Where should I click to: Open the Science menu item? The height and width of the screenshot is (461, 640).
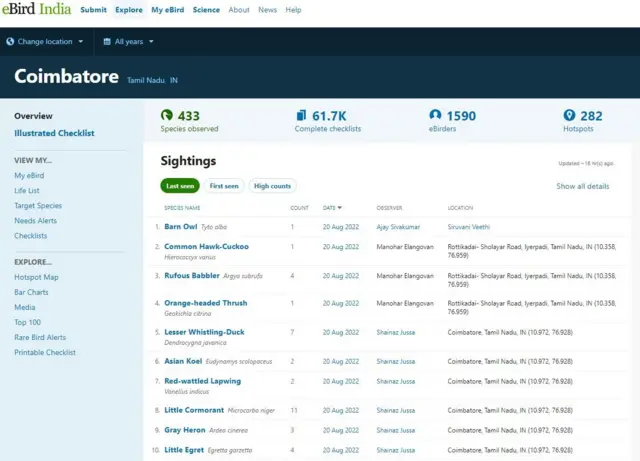pos(206,10)
